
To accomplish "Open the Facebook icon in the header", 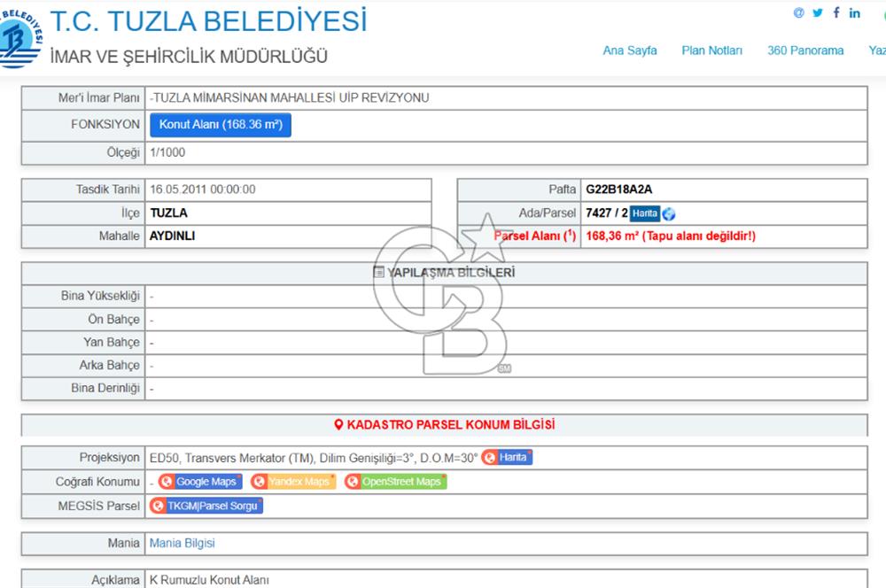I will pyautogui.click(x=835, y=12).
